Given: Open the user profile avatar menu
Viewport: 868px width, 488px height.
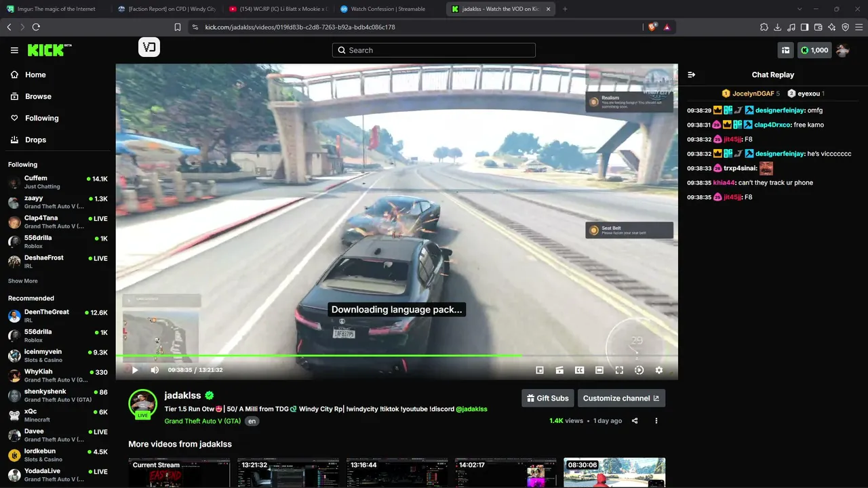Looking at the screenshot, I should [843, 50].
